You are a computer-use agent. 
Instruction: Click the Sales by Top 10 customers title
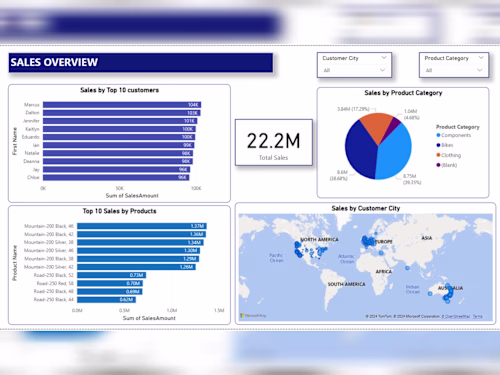(x=119, y=90)
